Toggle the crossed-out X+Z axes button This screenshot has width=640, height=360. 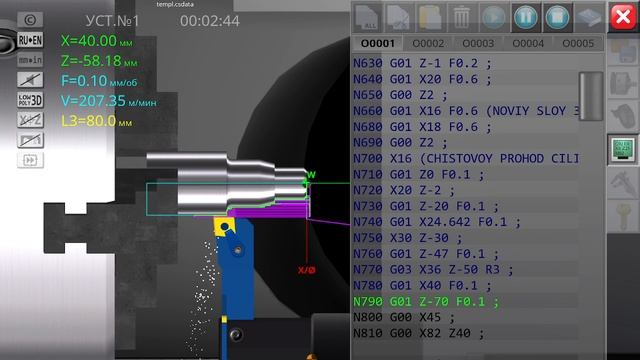pos(30,120)
